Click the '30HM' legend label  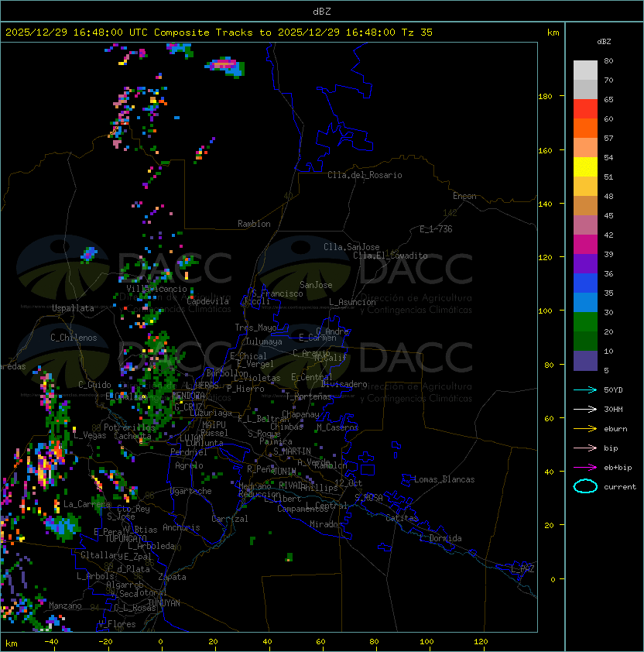click(x=613, y=409)
